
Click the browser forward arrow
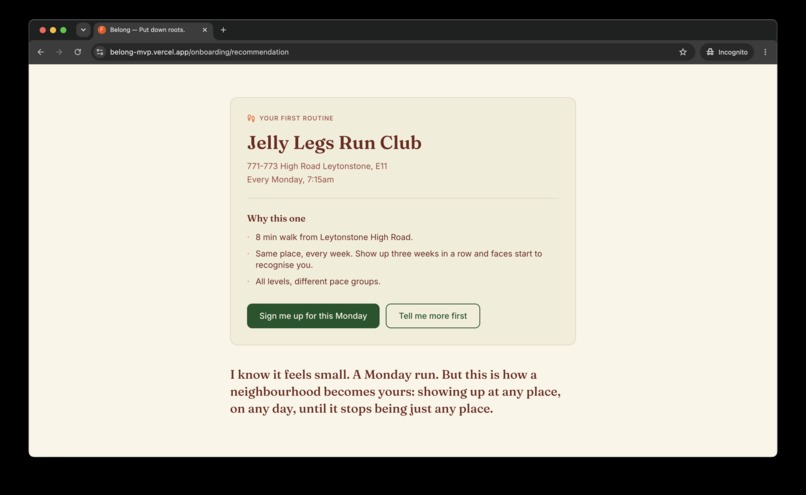click(x=59, y=52)
